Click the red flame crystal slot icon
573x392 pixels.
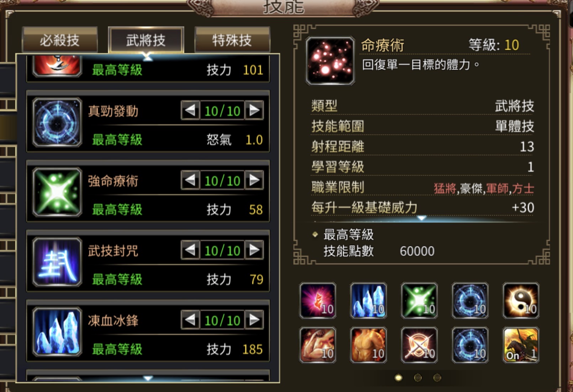[x=318, y=300]
